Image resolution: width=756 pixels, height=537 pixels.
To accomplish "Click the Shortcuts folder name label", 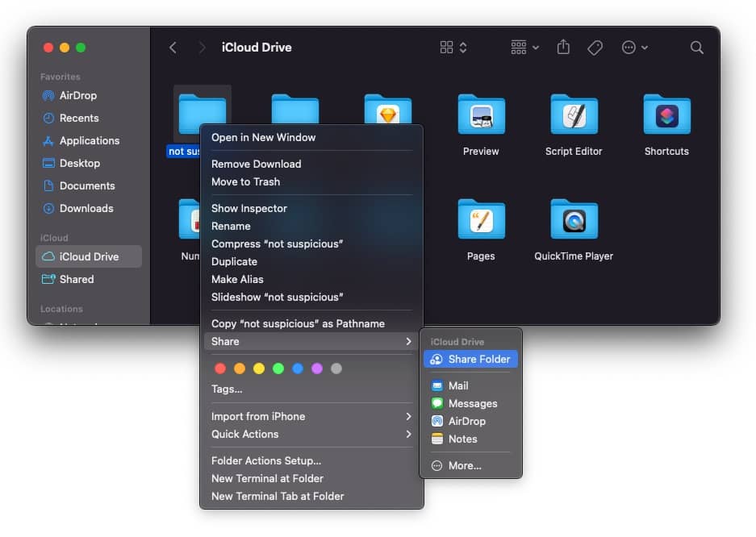I will (x=666, y=152).
